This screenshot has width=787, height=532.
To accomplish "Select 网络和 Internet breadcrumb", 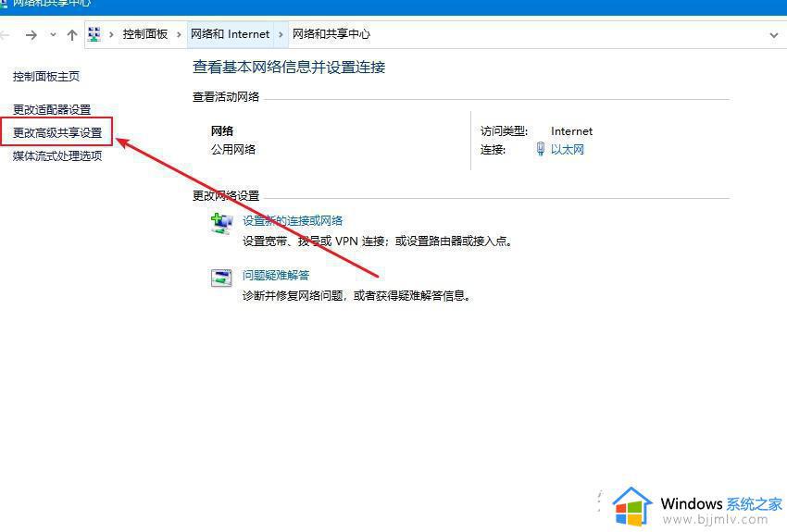I will [x=230, y=34].
